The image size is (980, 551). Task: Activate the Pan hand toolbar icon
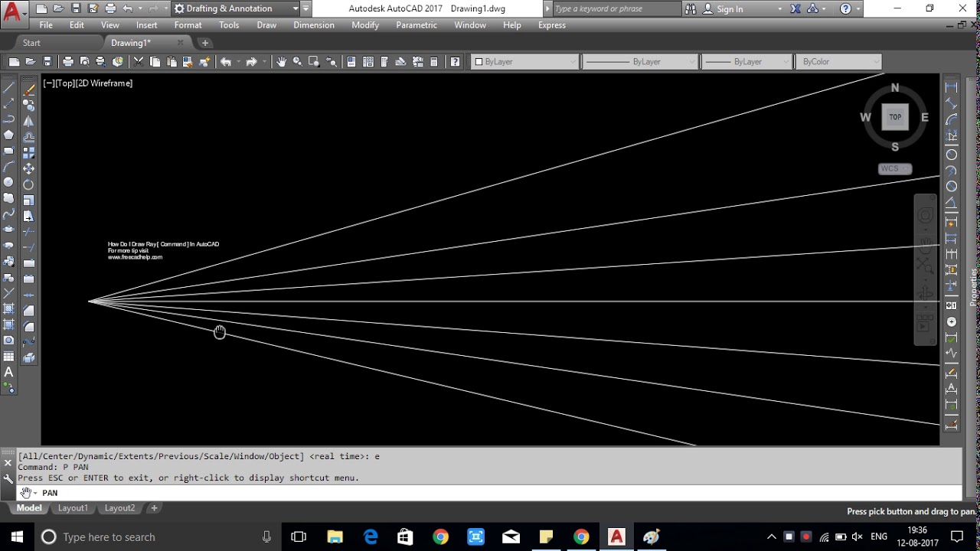point(282,62)
